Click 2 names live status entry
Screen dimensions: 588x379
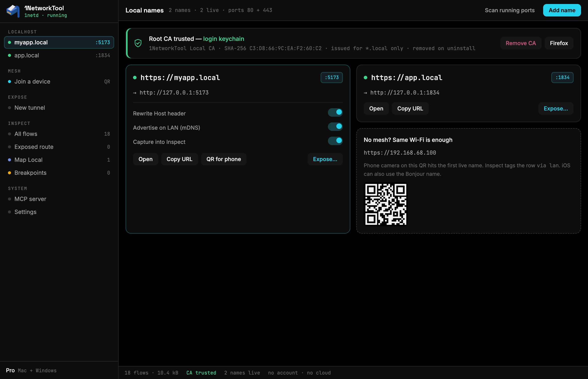click(x=242, y=373)
